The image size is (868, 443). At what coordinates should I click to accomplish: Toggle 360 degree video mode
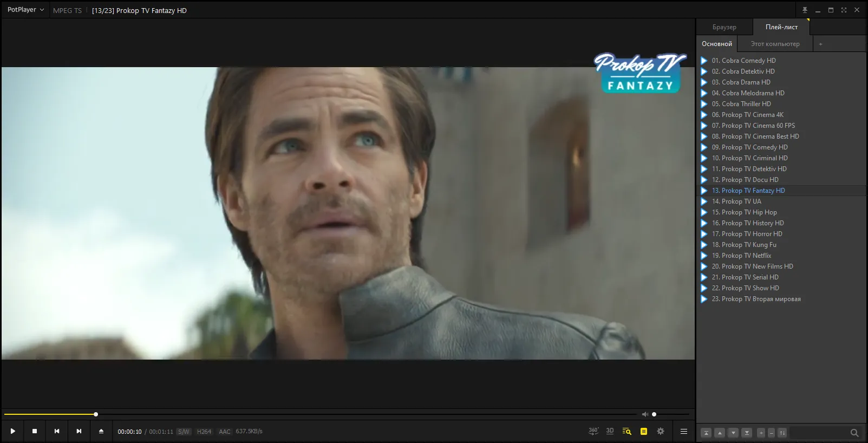[593, 431]
